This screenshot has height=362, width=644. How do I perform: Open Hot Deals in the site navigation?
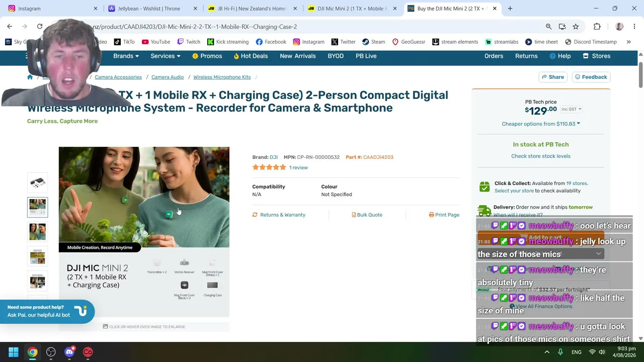(251, 56)
